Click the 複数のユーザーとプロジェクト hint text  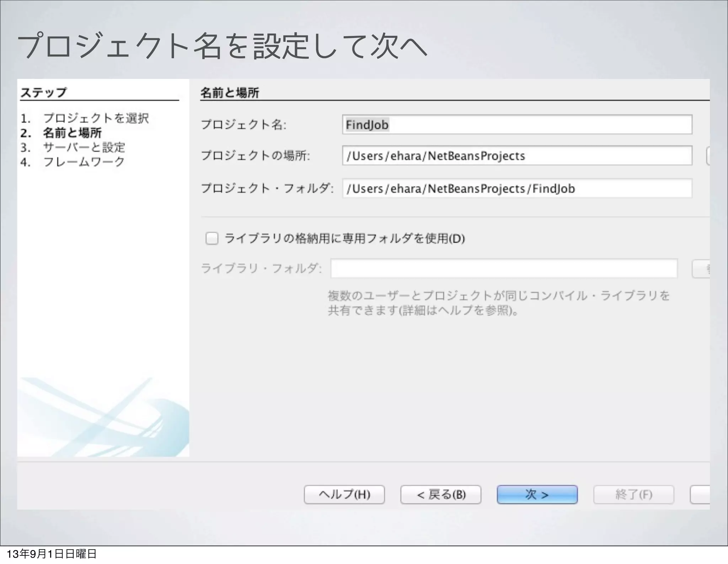point(499,303)
